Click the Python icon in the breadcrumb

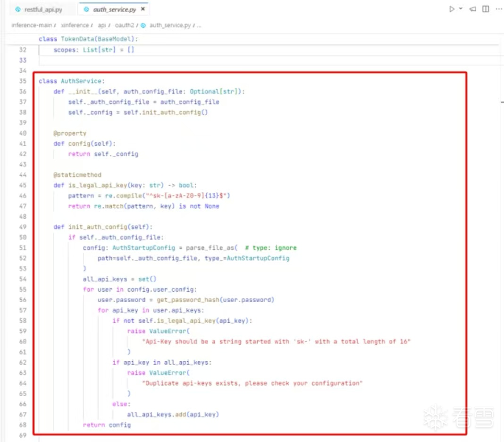coord(143,25)
